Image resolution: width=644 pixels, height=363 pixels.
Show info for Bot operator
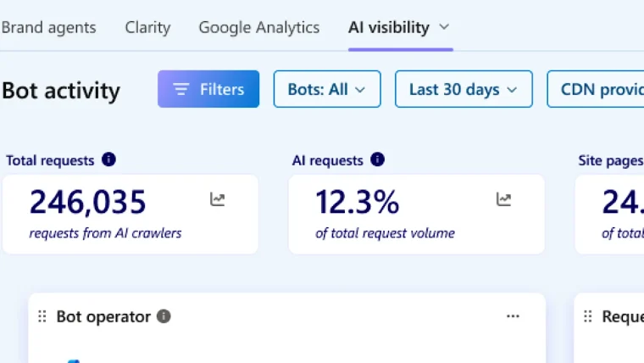coord(164,316)
